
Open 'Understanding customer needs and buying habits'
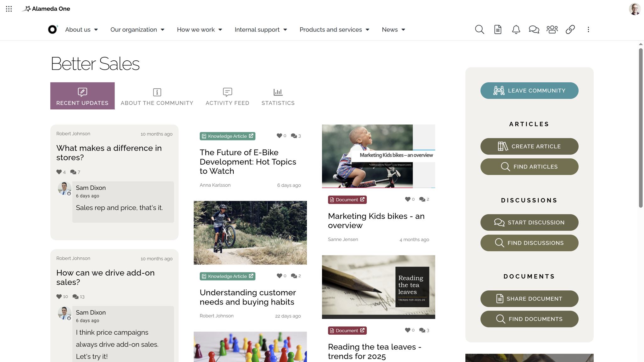click(x=248, y=297)
